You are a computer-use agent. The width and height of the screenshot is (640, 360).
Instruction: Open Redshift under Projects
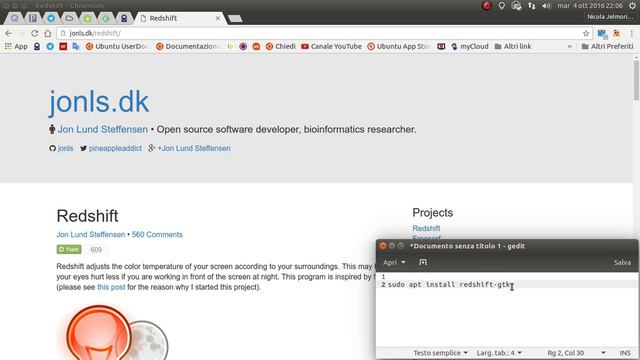pos(426,228)
